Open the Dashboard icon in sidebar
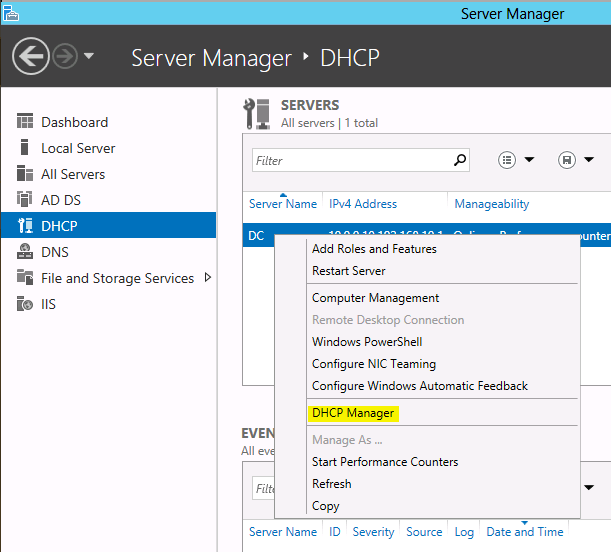 click(25, 122)
